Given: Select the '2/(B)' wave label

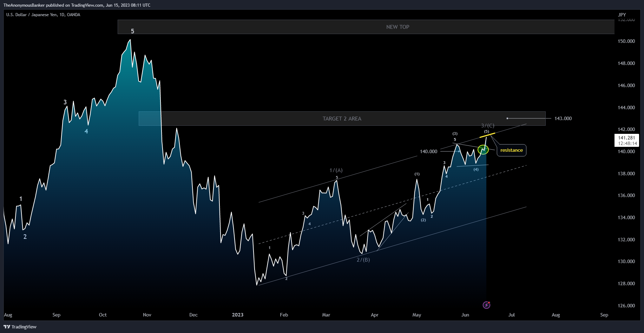Looking at the screenshot, I should [x=363, y=260].
